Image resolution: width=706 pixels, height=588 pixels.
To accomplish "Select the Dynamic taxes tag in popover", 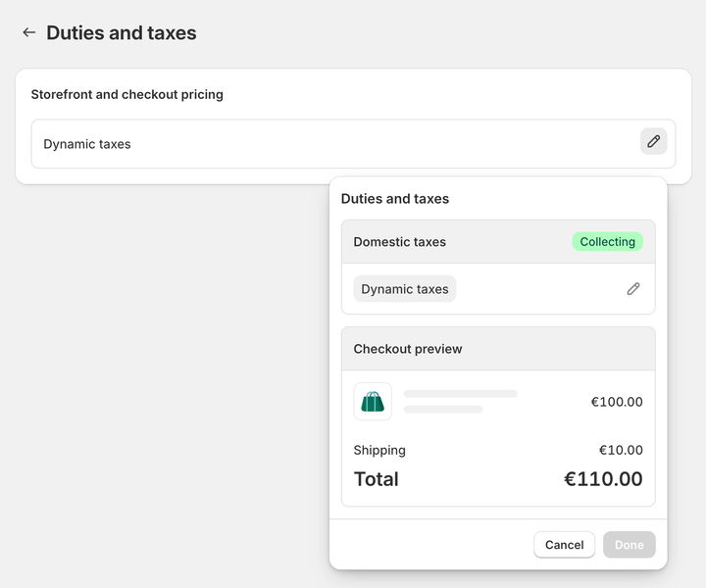I will [x=404, y=289].
